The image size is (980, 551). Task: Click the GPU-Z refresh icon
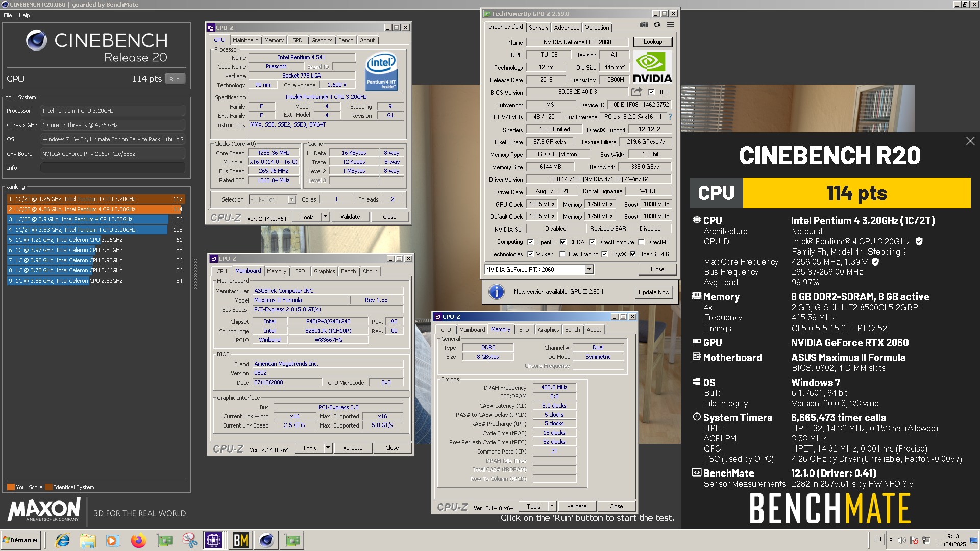[x=657, y=25]
